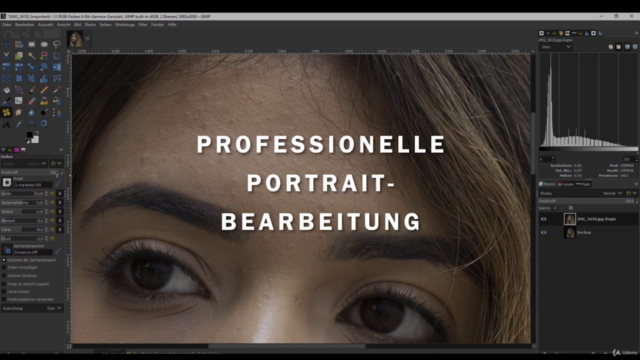This screenshot has height=360, width=640.
Task: Reset the Größe brush size value
Action: [x=52, y=193]
